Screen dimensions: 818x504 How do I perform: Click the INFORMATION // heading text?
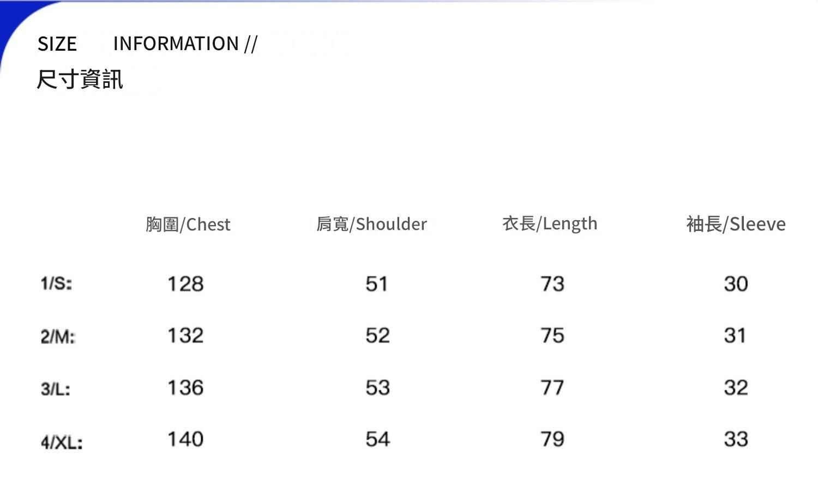185,44
